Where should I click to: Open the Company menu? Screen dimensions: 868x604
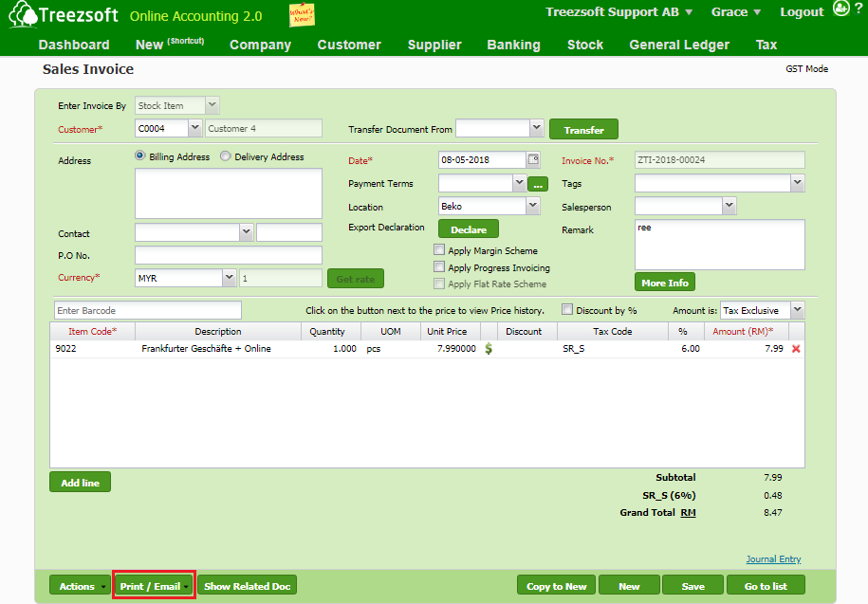click(x=260, y=45)
